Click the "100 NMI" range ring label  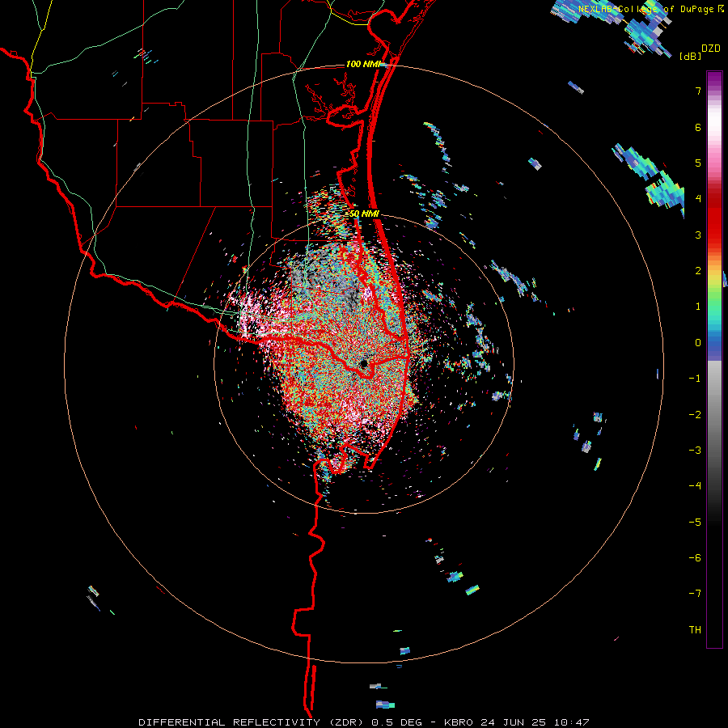[x=363, y=64]
